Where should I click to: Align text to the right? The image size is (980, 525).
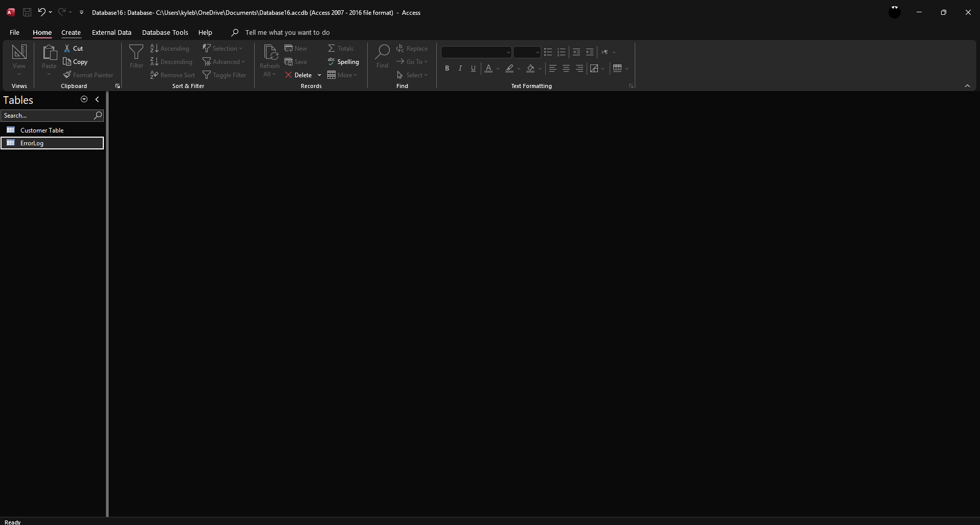pos(579,68)
